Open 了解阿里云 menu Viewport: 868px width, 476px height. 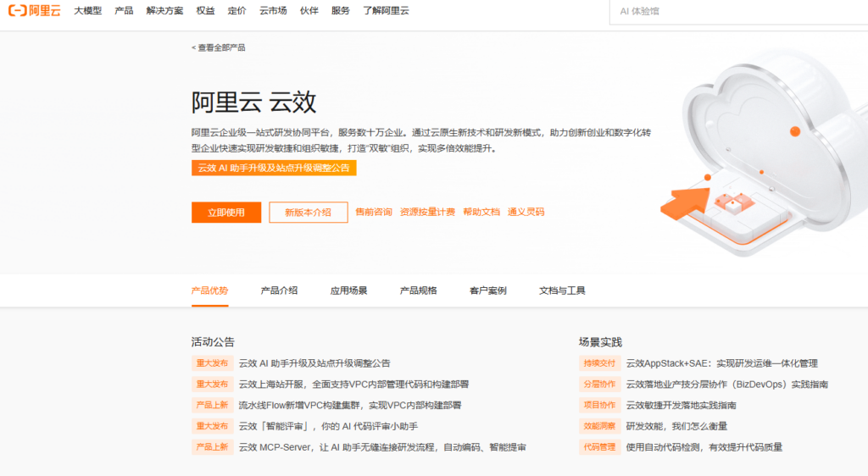point(386,10)
